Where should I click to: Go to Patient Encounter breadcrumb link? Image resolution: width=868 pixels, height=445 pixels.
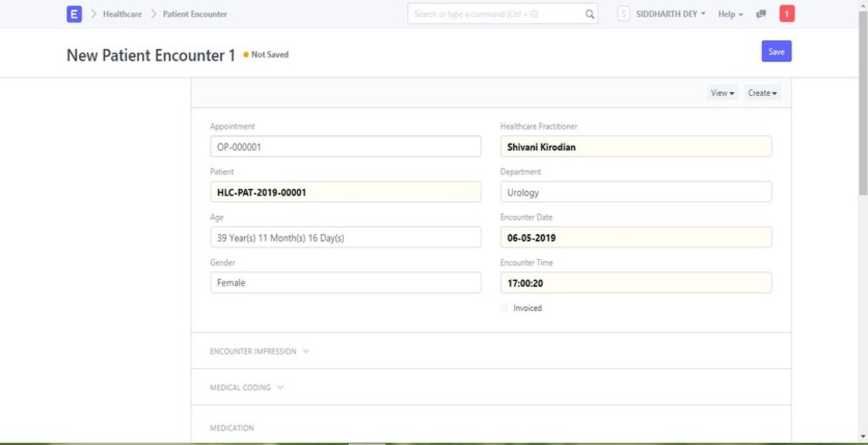(x=195, y=14)
